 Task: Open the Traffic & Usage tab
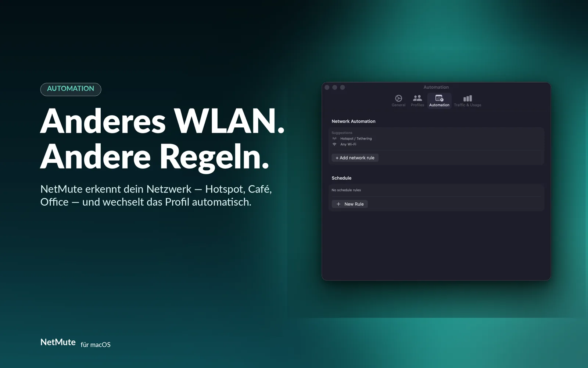click(x=467, y=100)
